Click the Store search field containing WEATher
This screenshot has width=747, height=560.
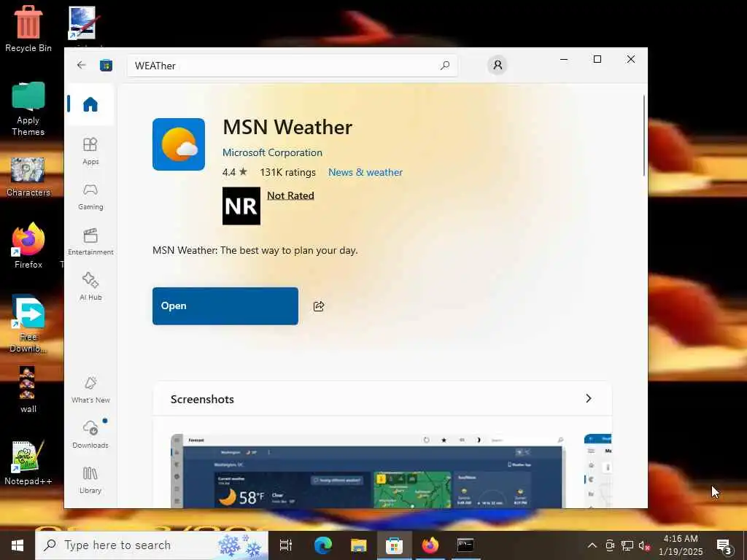point(292,66)
